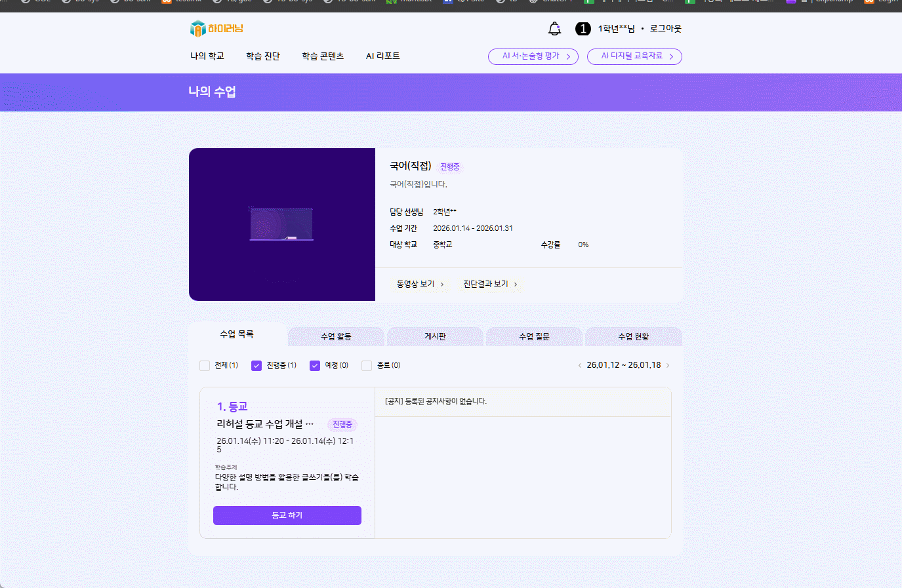The image size is (902, 588).
Task: Open AI 디지털 교육자료 link
Action: pos(634,56)
